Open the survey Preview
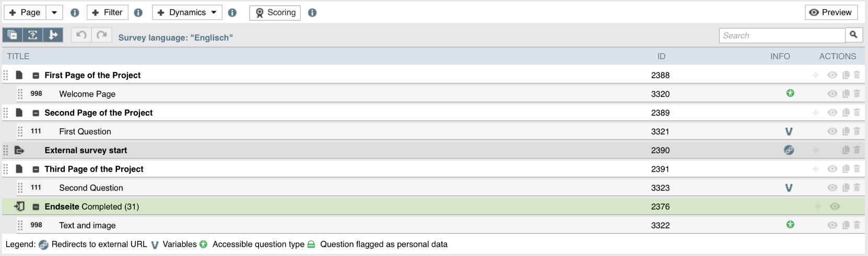This screenshot has width=868, height=256. point(831,13)
